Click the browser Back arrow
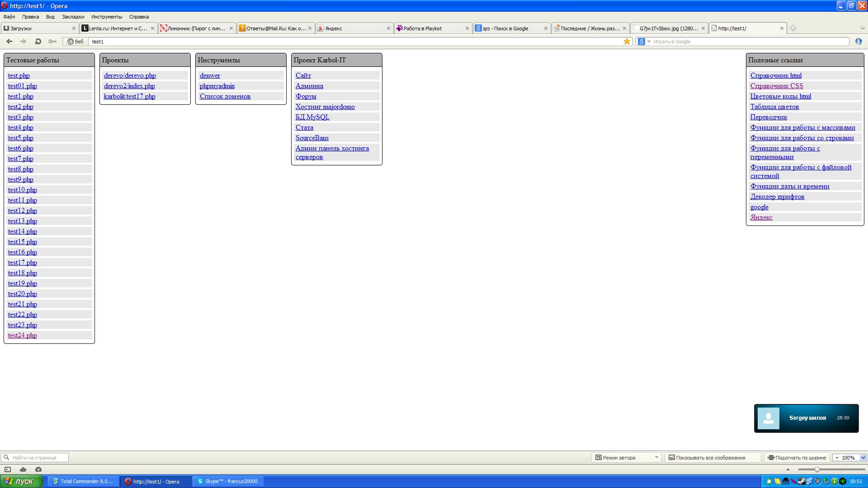The image size is (868, 488). click(x=9, y=41)
